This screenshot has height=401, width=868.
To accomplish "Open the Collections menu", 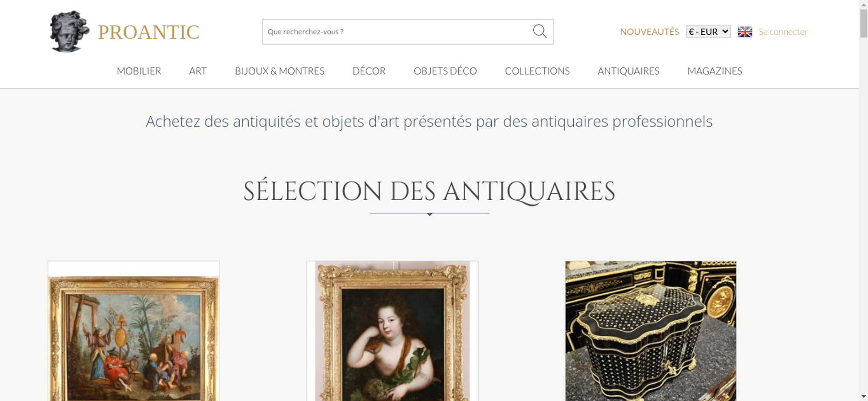I will [x=537, y=71].
